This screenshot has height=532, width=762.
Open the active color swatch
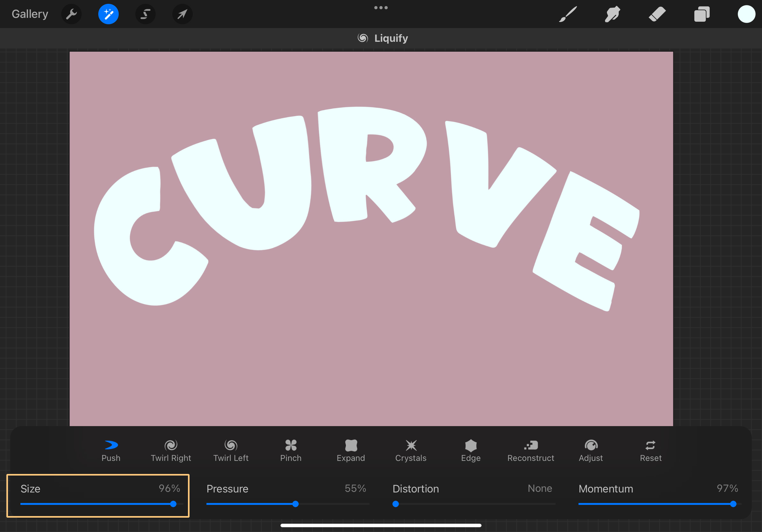click(x=746, y=14)
